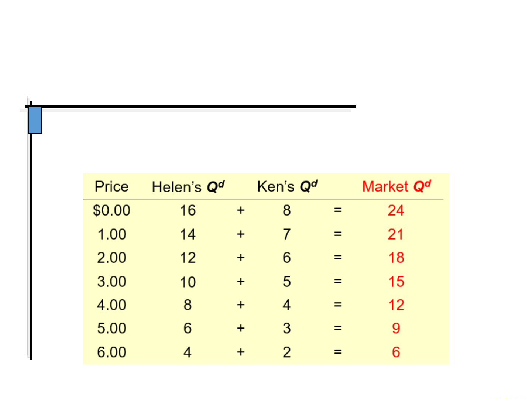Viewport: 532px width, 399px height.
Task: Click the red market total 24
Action: click(396, 211)
